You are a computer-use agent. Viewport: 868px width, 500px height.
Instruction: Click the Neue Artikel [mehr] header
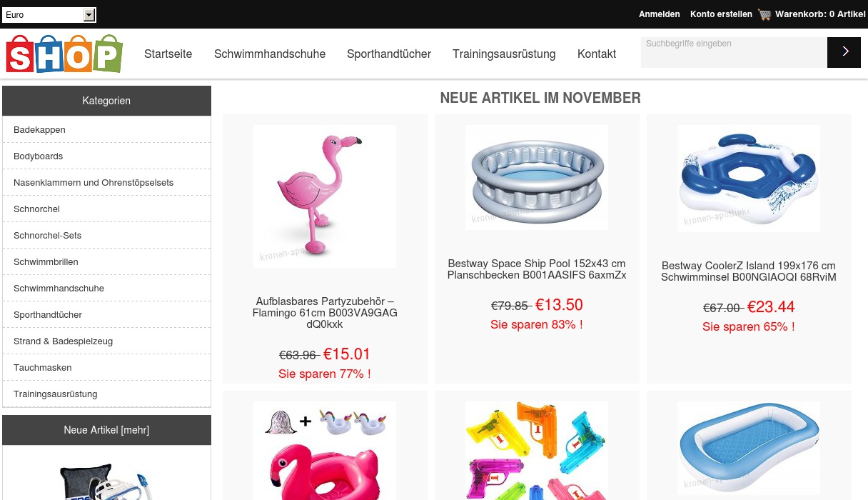[x=106, y=430]
